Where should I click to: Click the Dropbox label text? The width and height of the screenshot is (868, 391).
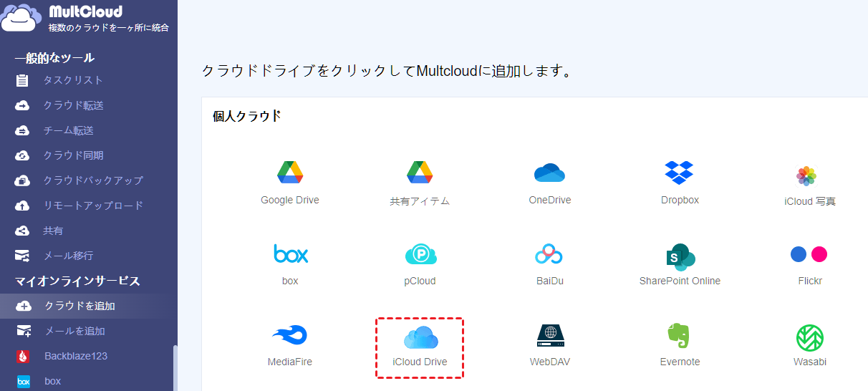tap(680, 200)
